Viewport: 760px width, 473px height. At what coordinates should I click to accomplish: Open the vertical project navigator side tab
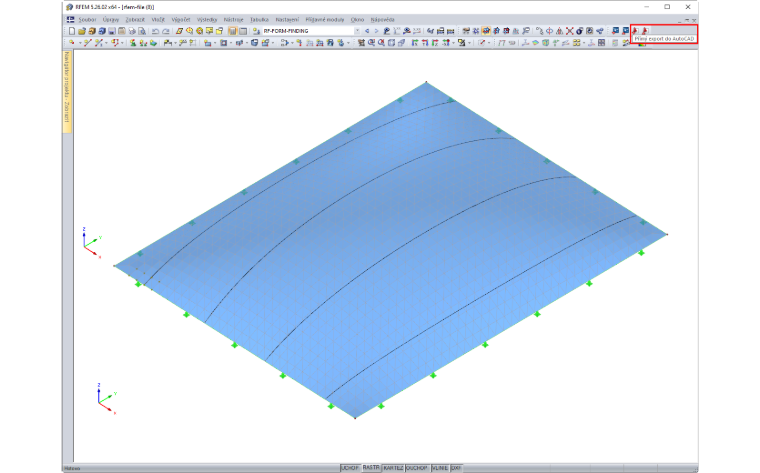tap(67, 91)
